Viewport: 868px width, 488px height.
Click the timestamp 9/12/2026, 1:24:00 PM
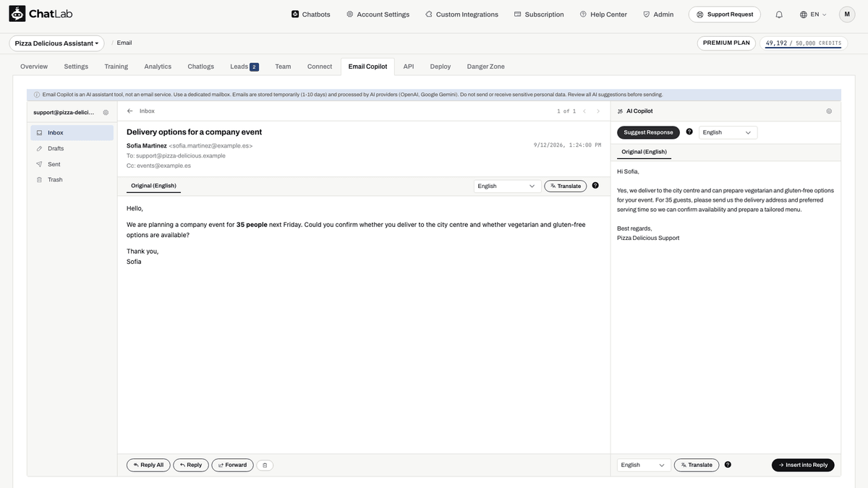point(567,145)
